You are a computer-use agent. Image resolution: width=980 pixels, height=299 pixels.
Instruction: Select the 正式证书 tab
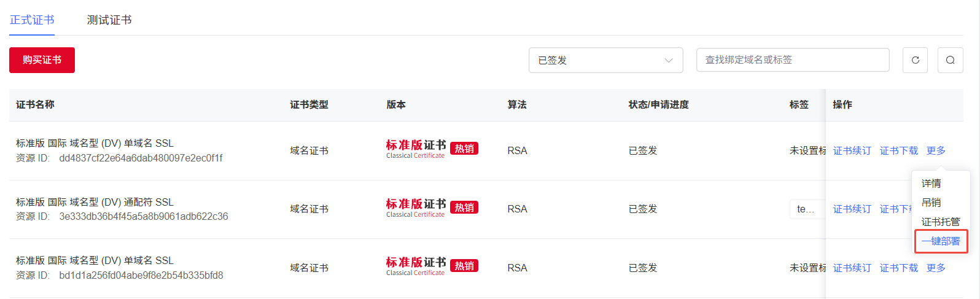[x=32, y=20]
